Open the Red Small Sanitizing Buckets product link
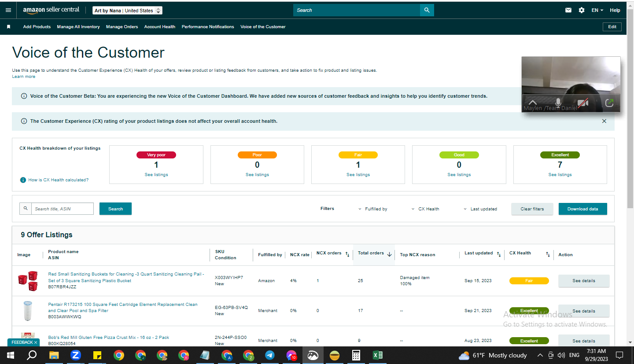634x364 pixels. tap(126, 277)
